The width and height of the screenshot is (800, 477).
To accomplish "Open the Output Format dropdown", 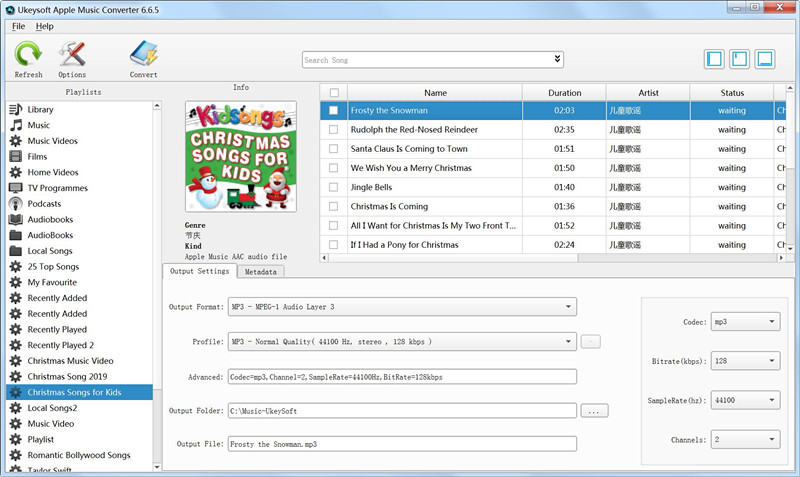I will coord(402,307).
